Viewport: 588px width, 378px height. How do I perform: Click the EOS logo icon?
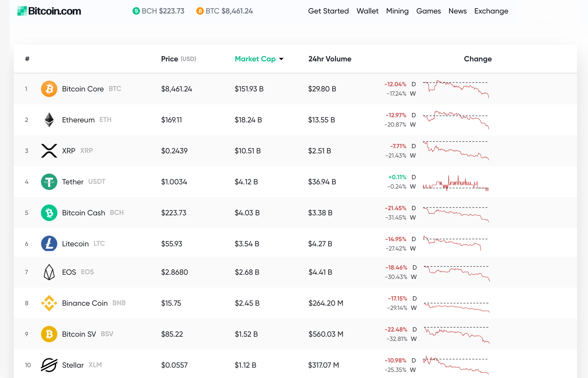49,272
